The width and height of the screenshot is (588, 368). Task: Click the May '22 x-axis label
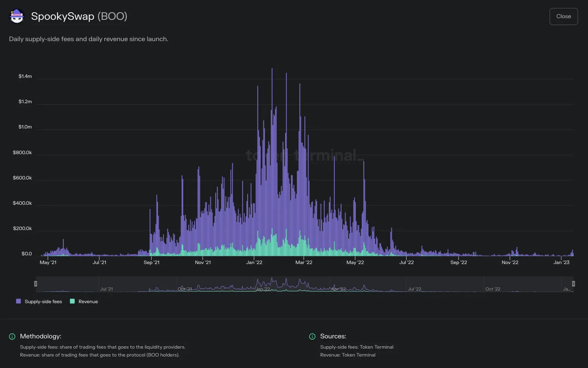click(x=355, y=262)
